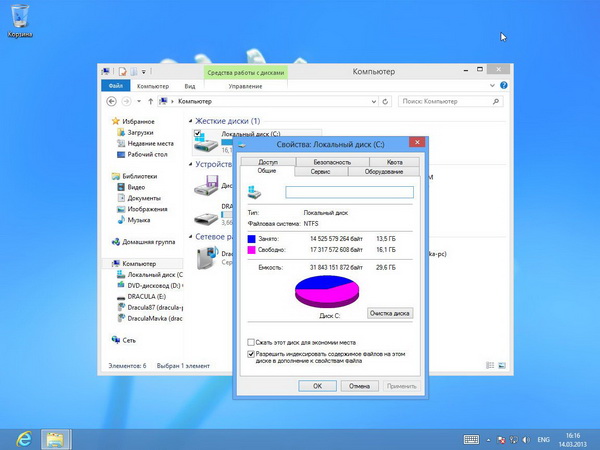Select the DVD drive device icon
Screen dimensions: 600x450
207,184
